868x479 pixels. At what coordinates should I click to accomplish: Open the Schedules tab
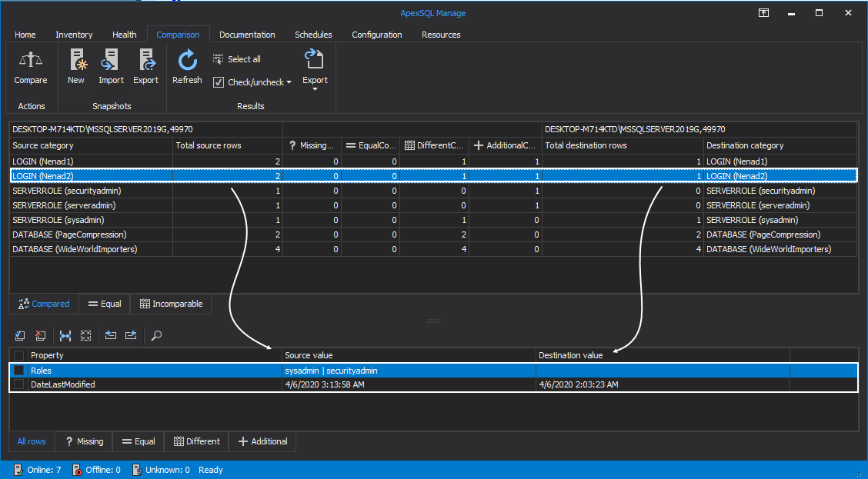(313, 34)
